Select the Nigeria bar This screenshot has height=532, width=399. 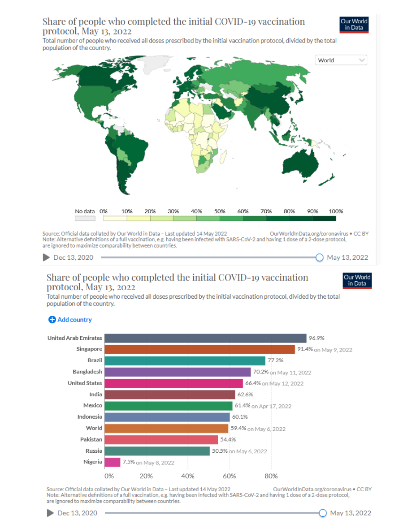coord(113,462)
